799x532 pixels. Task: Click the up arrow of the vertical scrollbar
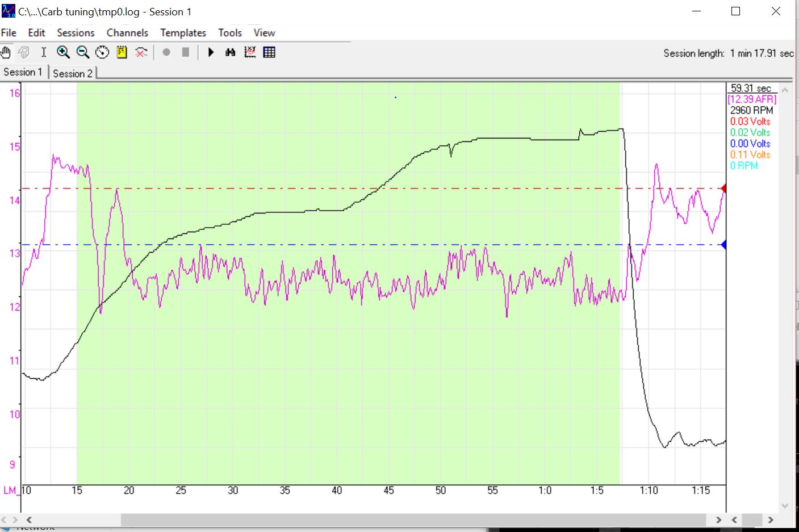tap(785, 90)
